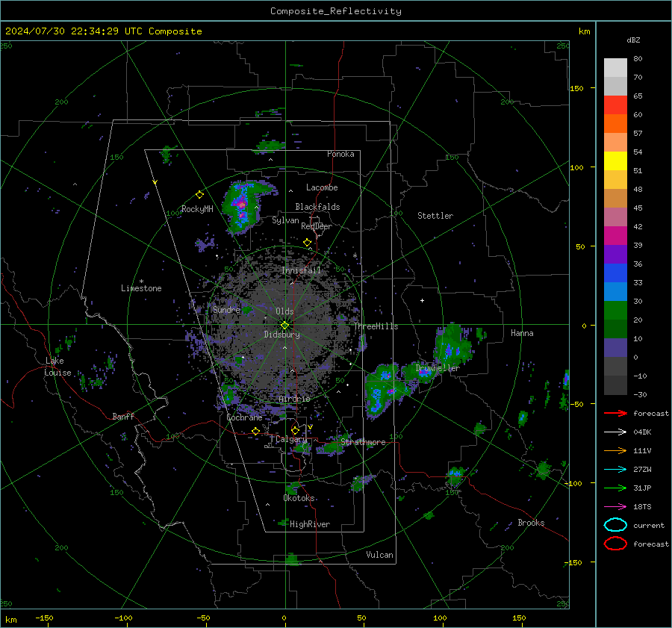Click the storm cell over Drumheller

point(422,373)
